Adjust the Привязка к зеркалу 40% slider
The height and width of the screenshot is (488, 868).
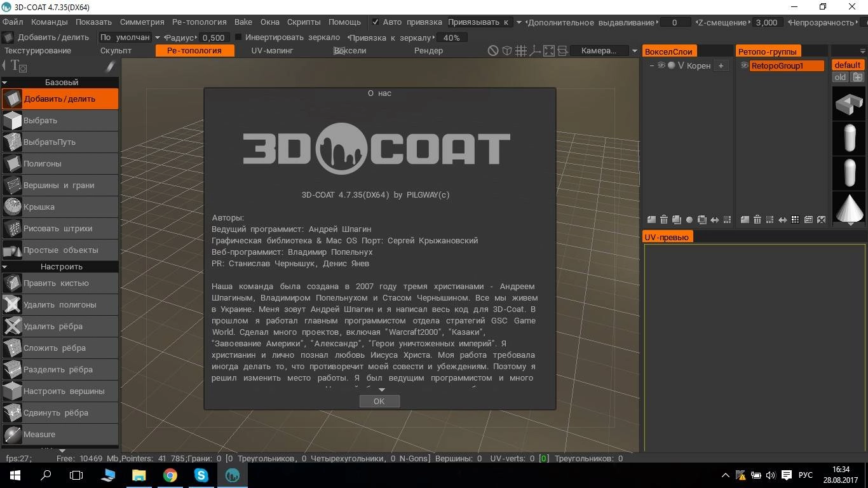[451, 37]
